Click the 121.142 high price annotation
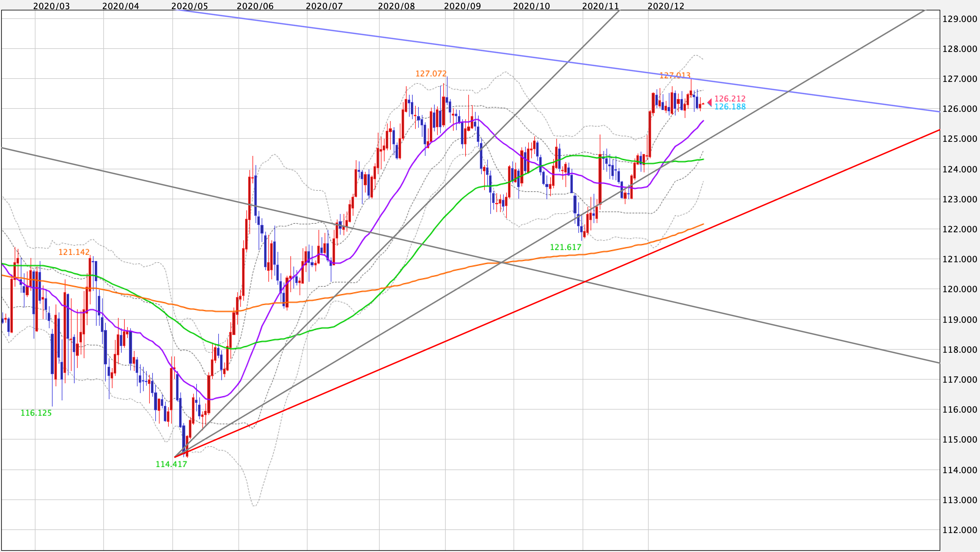 point(74,252)
